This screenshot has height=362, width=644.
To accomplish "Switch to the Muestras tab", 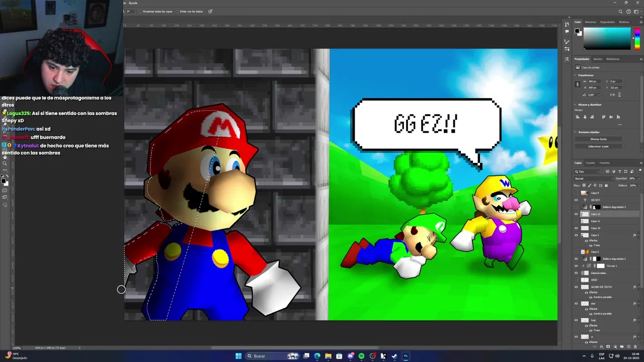I will [x=590, y=22].
